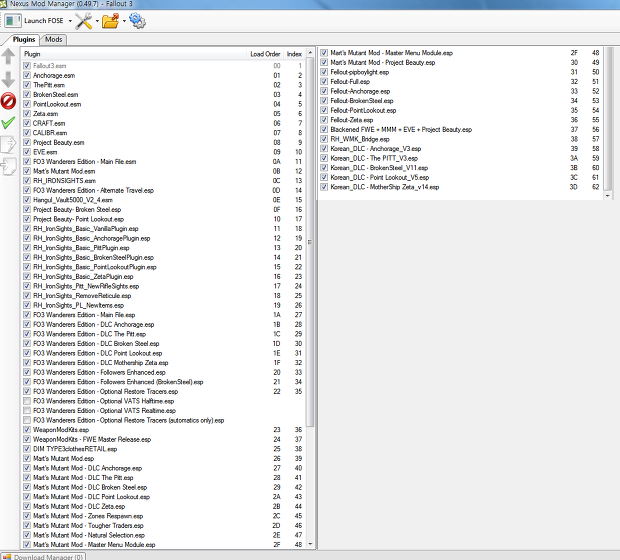The height and width of the screenshot is (560, 620).
Task: Click the red disable all plugins icon
Action: pyautogui.click(x=8, y=101)
